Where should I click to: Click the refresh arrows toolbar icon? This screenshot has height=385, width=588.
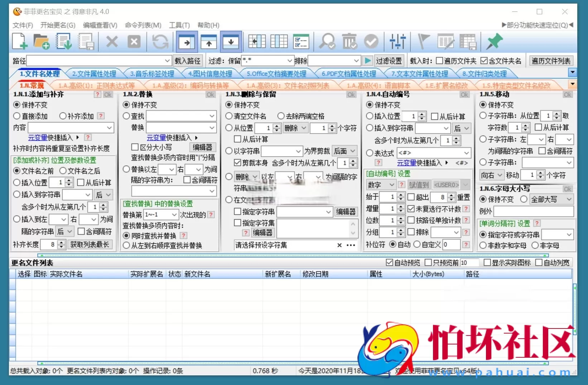pos(160,42)
